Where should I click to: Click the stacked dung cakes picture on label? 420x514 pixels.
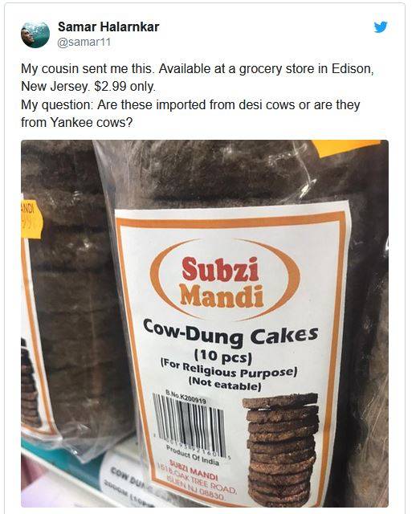click(281, 449)
